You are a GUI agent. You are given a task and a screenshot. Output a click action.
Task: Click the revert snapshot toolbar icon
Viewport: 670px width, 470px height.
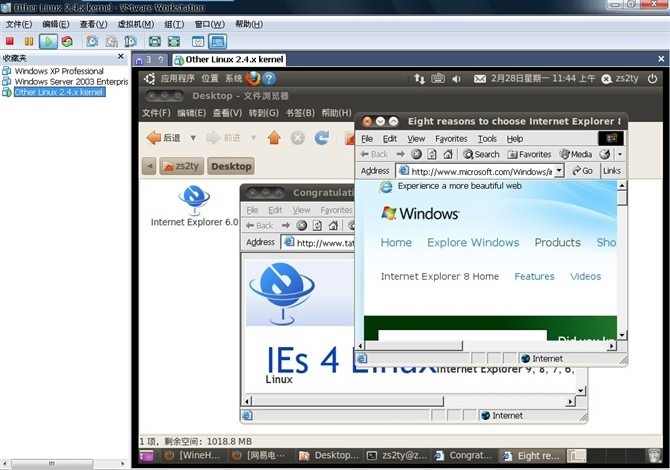[x=112, y=41]
